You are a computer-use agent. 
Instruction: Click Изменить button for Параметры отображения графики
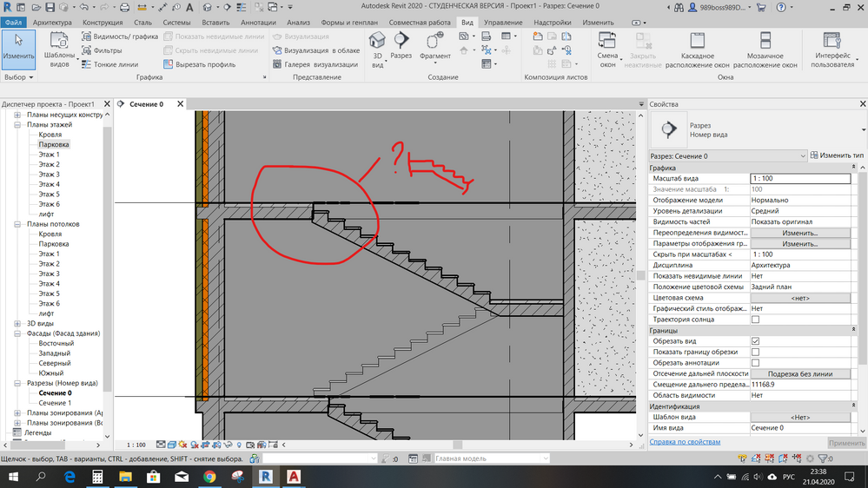pos(800,243)
